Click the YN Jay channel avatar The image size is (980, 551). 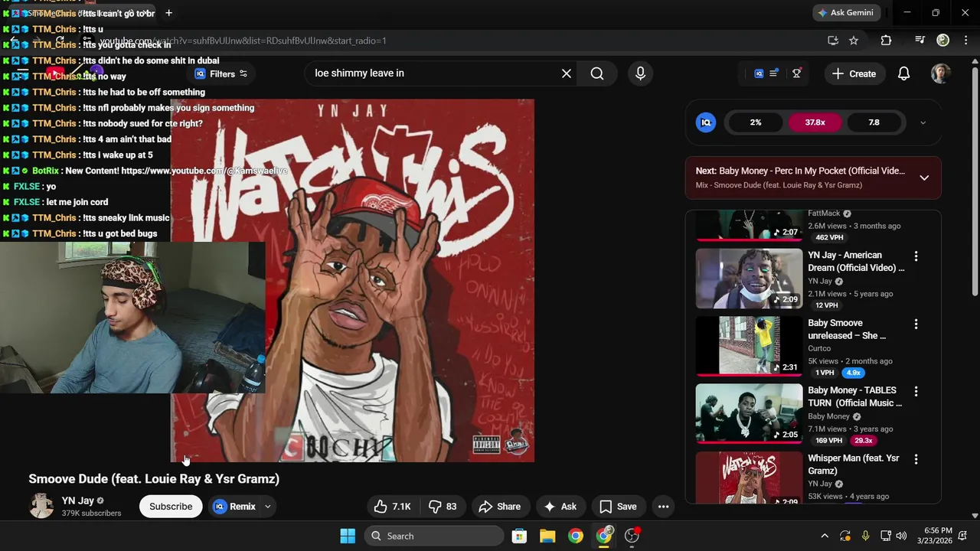pyautogui.click(x=41, y=506)
